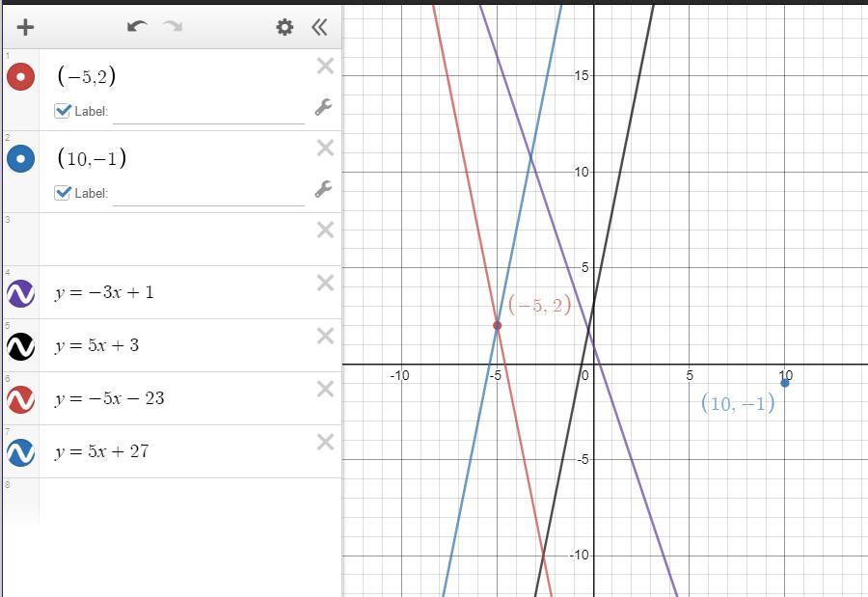Delete empty expression row 3
Viewport: 868px width, 597px height.
coord(326,230)
